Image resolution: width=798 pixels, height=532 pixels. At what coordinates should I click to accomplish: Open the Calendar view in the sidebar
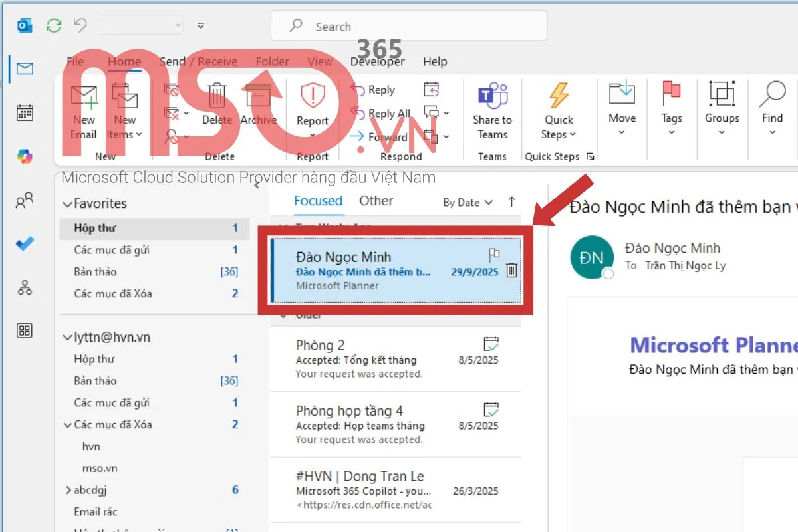coord(25,112)
